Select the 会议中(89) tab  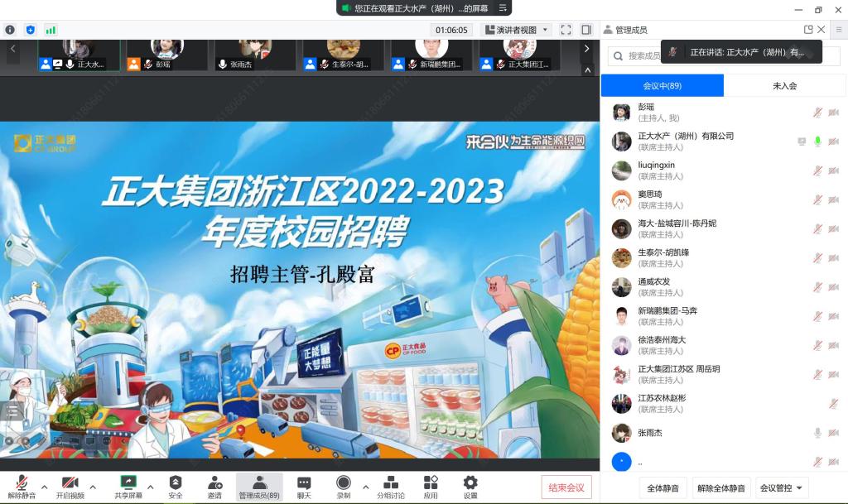click(x=662, y=85)
